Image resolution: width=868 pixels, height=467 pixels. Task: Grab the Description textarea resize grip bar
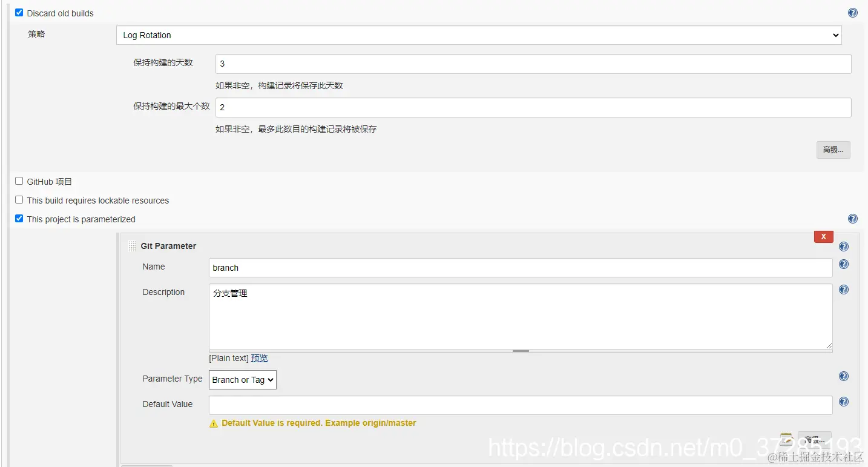point(521,351)
